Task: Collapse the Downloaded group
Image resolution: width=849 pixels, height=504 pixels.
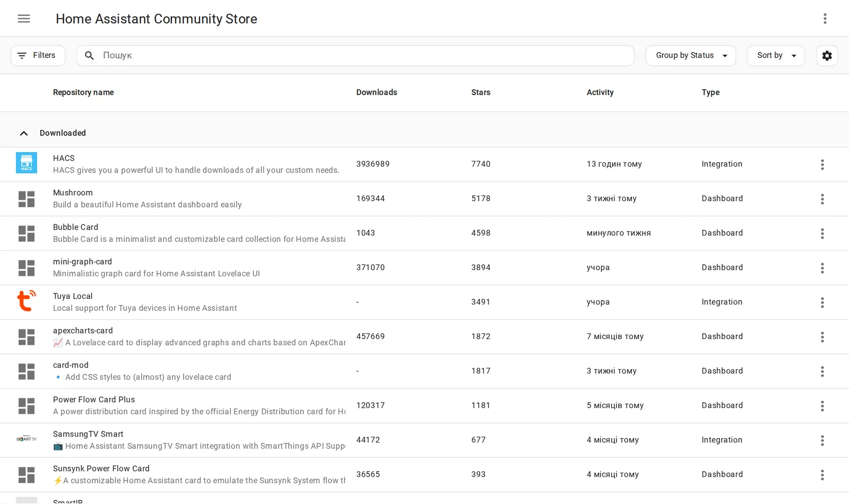Action: coord(24,133)
